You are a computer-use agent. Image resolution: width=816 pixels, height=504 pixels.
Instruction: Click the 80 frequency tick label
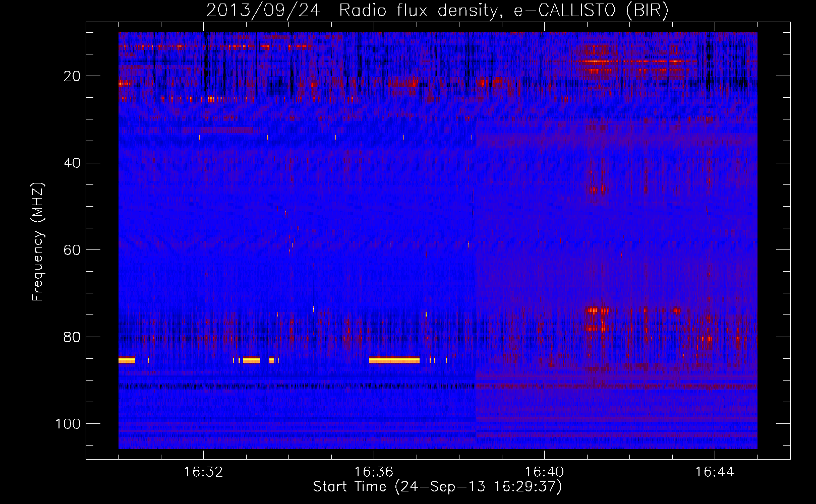click(x=72, y=337)
